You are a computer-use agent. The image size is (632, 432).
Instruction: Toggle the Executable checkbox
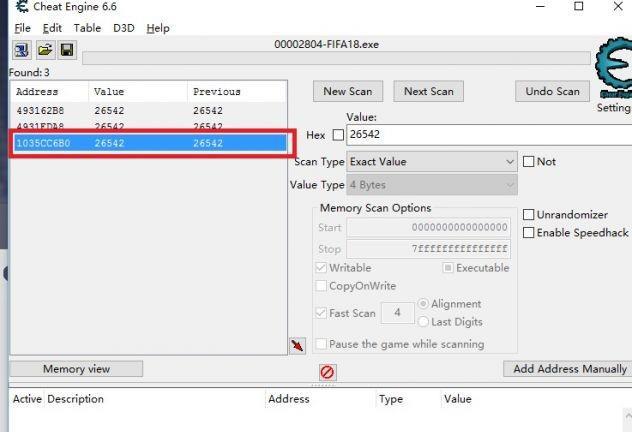pyautogui.click(x=448, y=268)
